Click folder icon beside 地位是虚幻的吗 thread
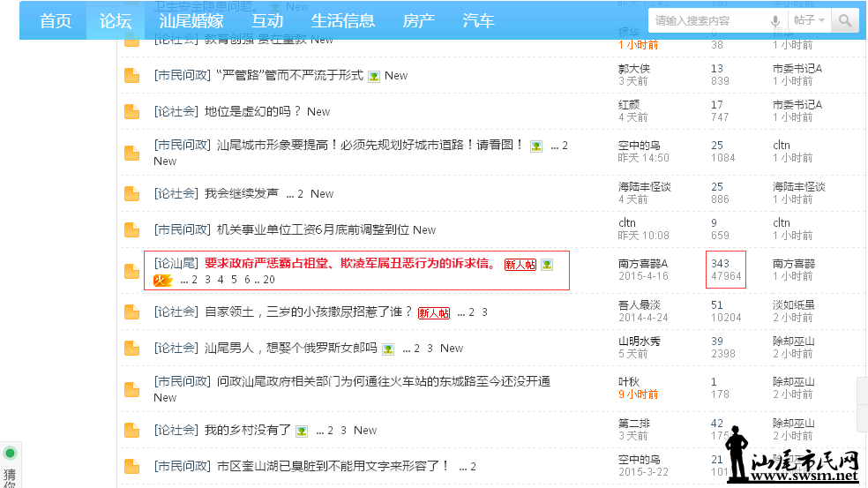 point(132,111)
